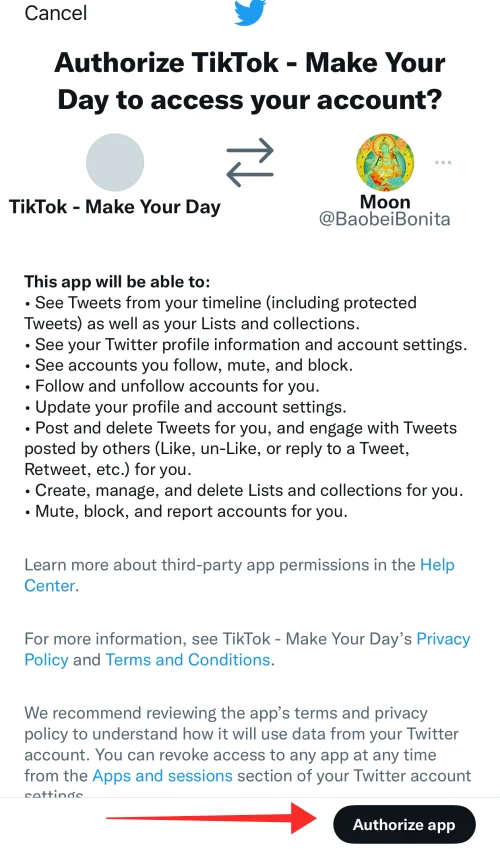The width and height of the screenshot is (500, 849).
Task: Click the @BaobeiBonita handle
Action: tap(385, 219)
